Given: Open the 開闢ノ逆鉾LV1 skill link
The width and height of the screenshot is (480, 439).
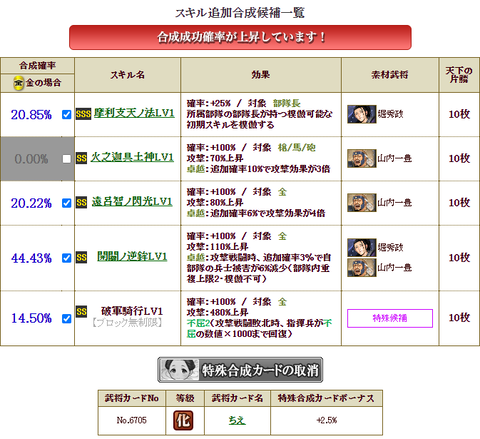Looking at the screenshot, I should tap(132, 257).
